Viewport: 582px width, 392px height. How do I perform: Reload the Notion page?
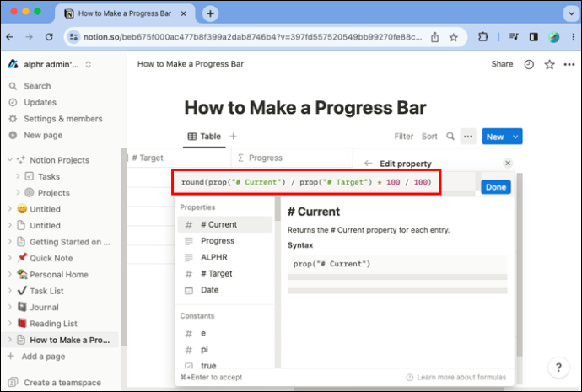click(49, 37)
